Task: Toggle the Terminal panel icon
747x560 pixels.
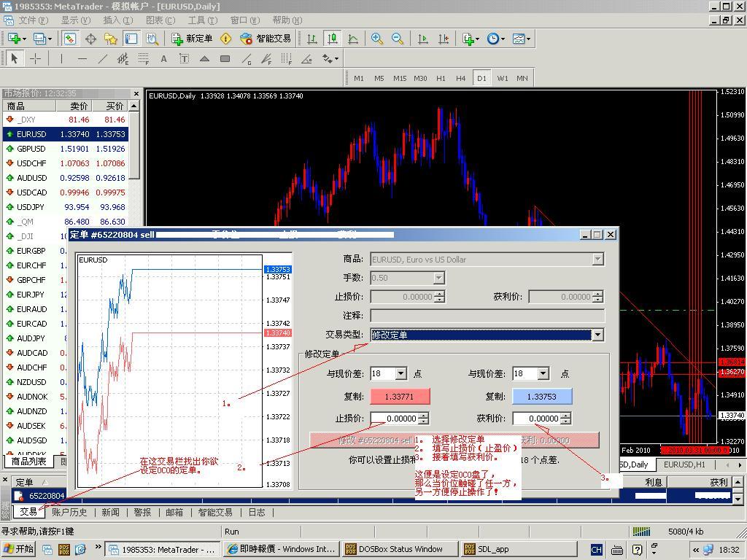Action: click(131, 39)
